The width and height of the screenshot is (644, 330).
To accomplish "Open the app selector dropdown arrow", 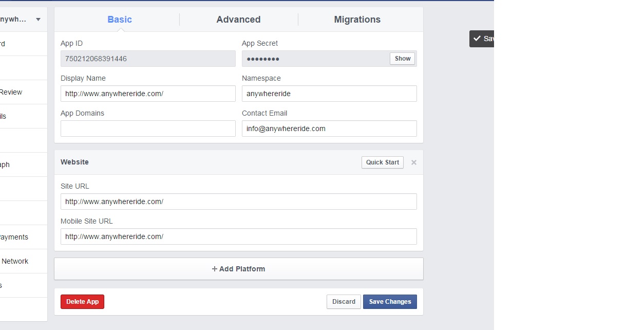I will 38,20.
